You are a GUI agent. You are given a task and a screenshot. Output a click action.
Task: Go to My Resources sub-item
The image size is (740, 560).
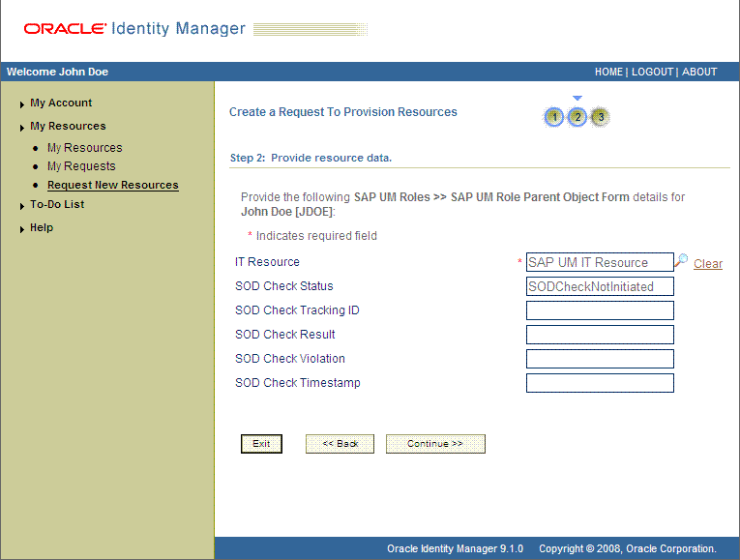84,148
